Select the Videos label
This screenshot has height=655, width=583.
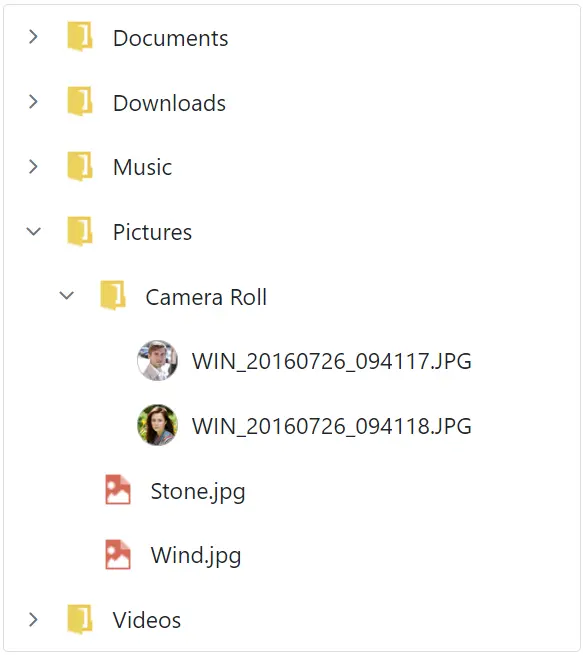pos(147,620)
